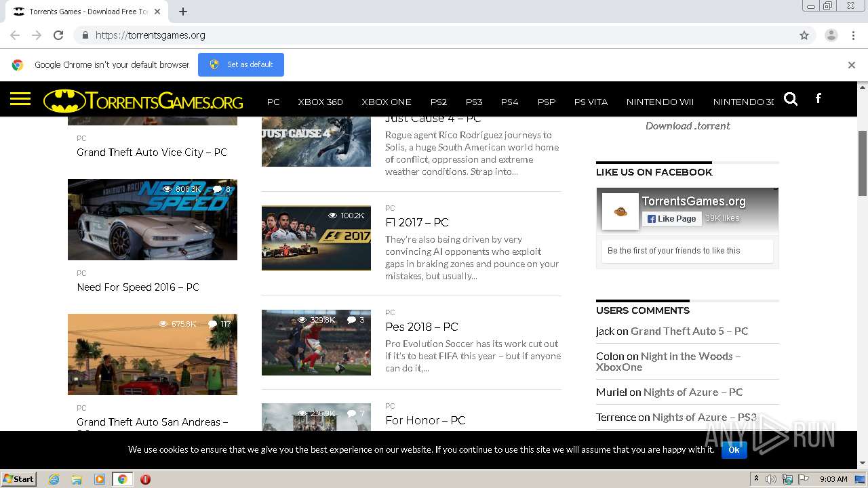Open the Pes 2018 – PC article
This screenshot has width=868, height=488.
point(422,327)
